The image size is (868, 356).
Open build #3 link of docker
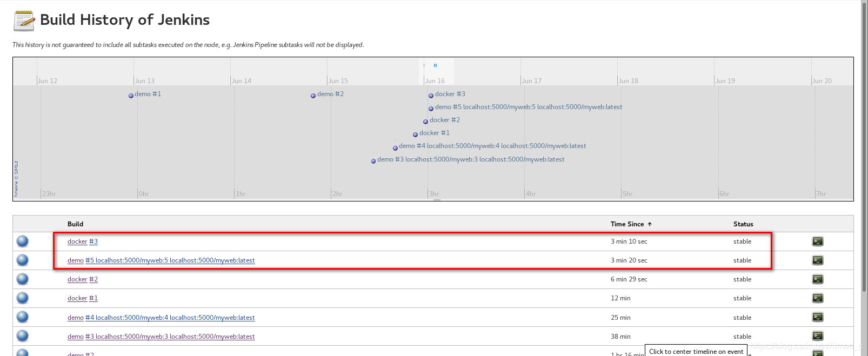[94, 241]
